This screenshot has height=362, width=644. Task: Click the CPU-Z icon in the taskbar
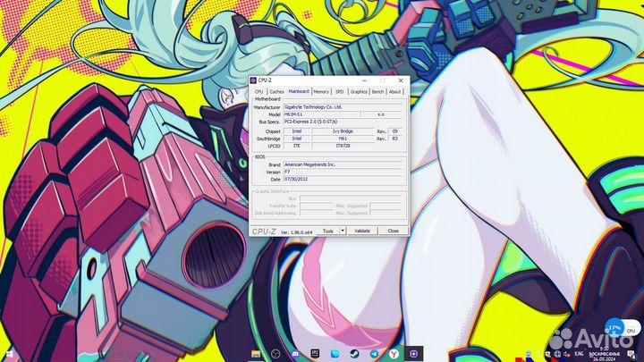point(412,354)
